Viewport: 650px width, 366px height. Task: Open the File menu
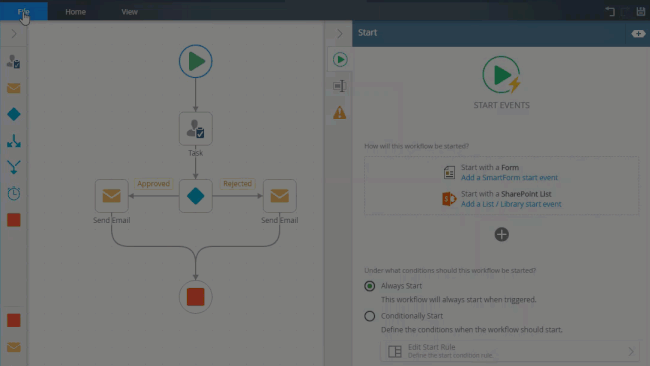[x=24, y=11]
